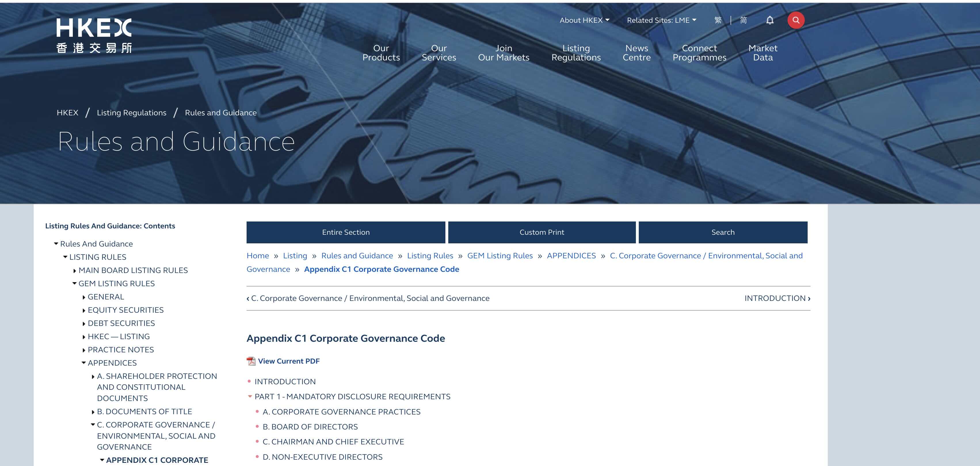This screenshot has height=466, width=980.
Task: Open Our Products menu
Action: click(x=381, y=53)
